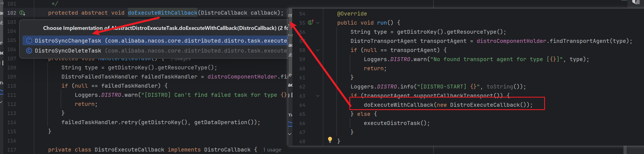This screenshot has height=154, width=644.
Task: Collapse the fold arrow on line 63
Action: (x=318, y=96)
